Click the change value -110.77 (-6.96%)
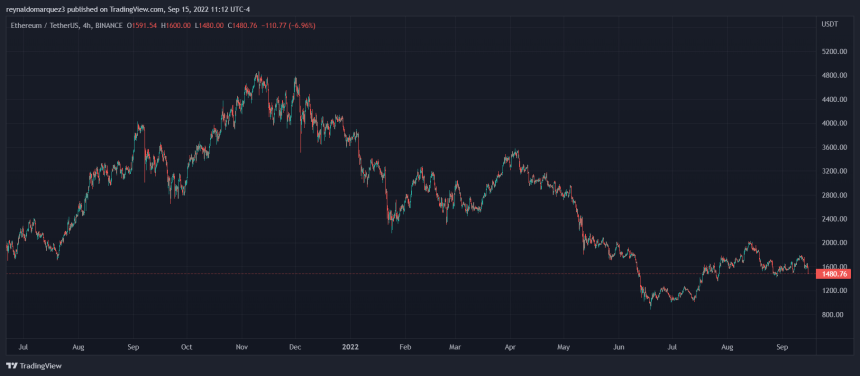Image resolution: width=860 pixels, height=376 pixels. (x=287, y=26)
